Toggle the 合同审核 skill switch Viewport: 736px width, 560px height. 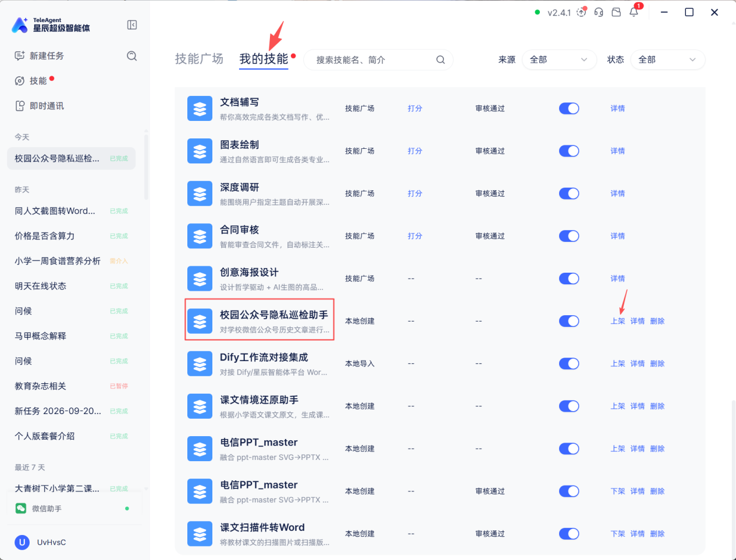[569, 236]
